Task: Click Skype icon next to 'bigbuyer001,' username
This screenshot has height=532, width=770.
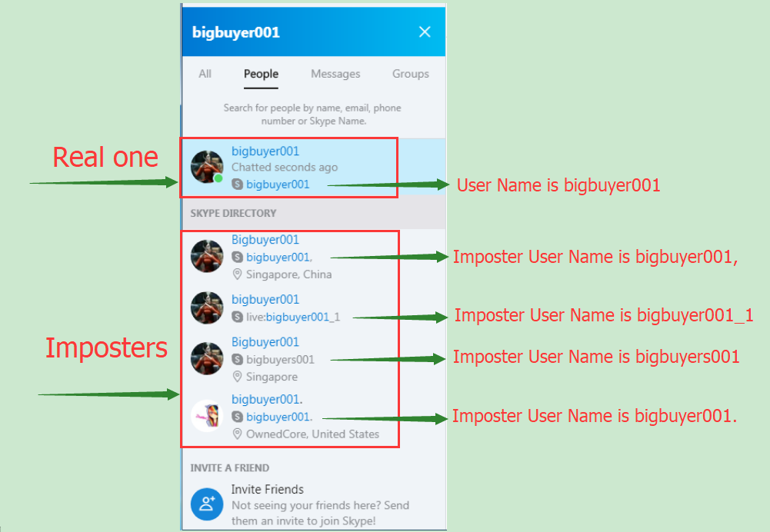Action: [237, 257]
